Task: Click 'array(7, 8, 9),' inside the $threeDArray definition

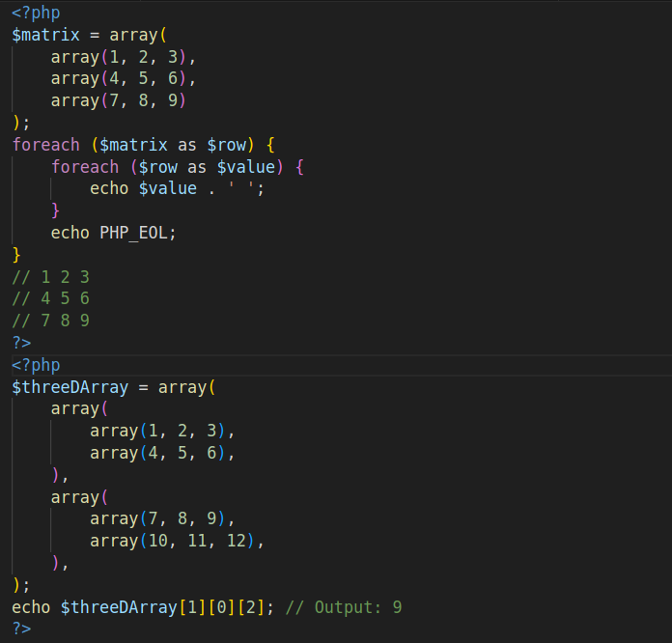Action: [162, 518]
